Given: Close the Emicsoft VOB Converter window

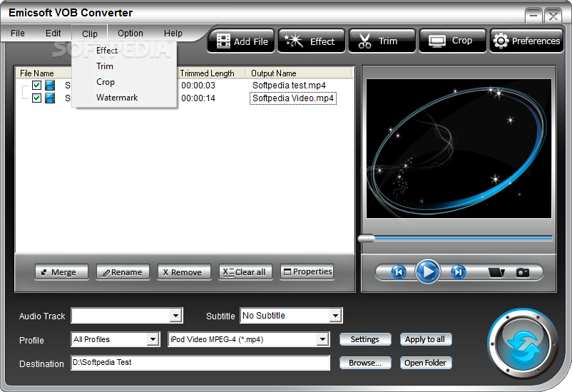Looking at the screenshot, I should [x=553, y=16].
